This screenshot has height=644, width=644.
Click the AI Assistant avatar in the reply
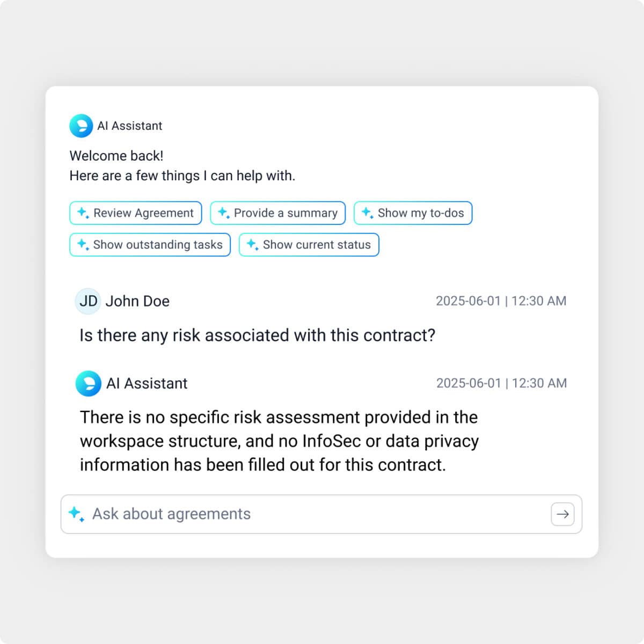coord(89,384)
